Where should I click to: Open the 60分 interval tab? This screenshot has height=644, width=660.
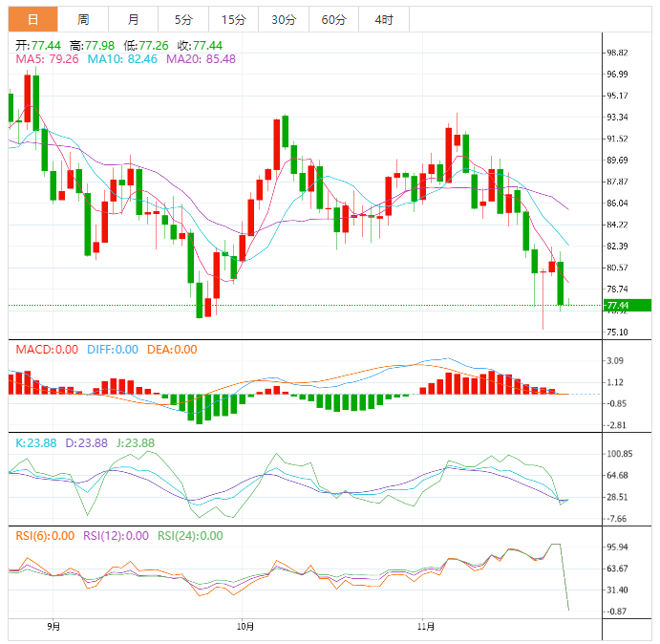tap(333, 19)
